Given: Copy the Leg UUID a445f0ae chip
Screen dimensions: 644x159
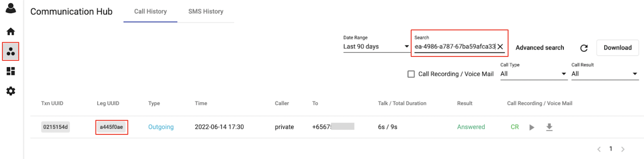Looking at the screenshot, I should click(x=112, y=127).
